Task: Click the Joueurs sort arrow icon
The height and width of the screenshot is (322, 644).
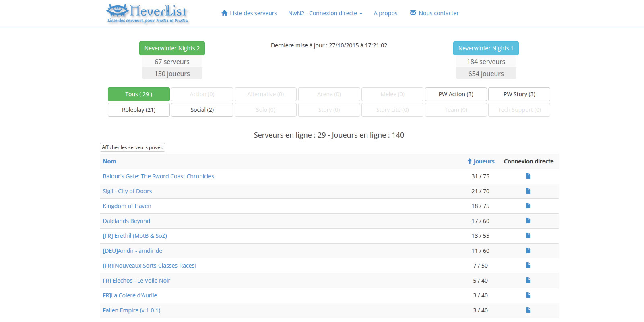Action: pos(469,161)
